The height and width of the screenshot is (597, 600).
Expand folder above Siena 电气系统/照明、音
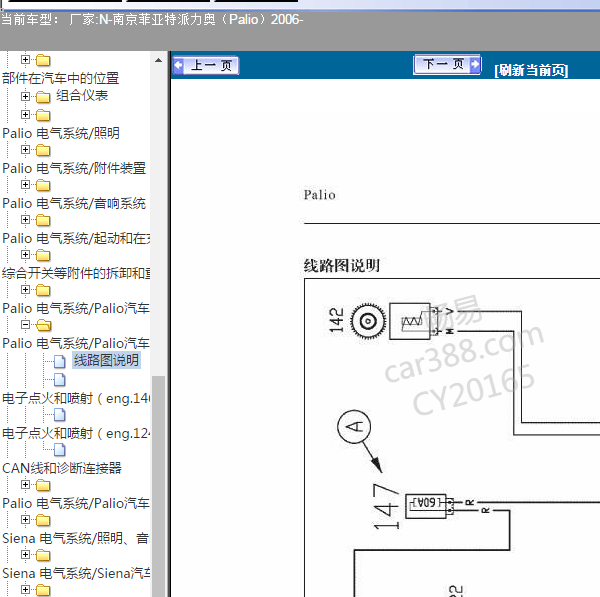(25, 520)
